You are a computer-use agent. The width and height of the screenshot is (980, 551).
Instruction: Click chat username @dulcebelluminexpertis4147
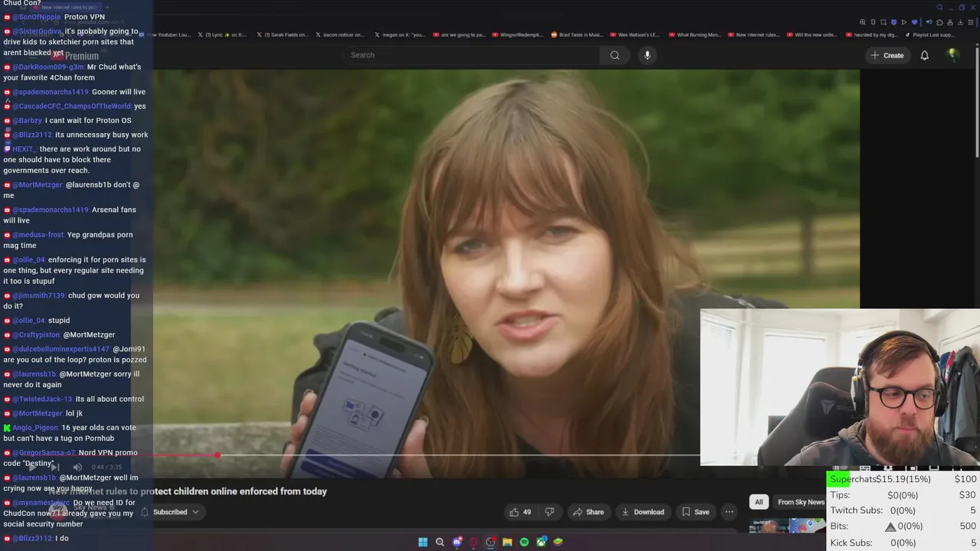[x=60, y=349]
